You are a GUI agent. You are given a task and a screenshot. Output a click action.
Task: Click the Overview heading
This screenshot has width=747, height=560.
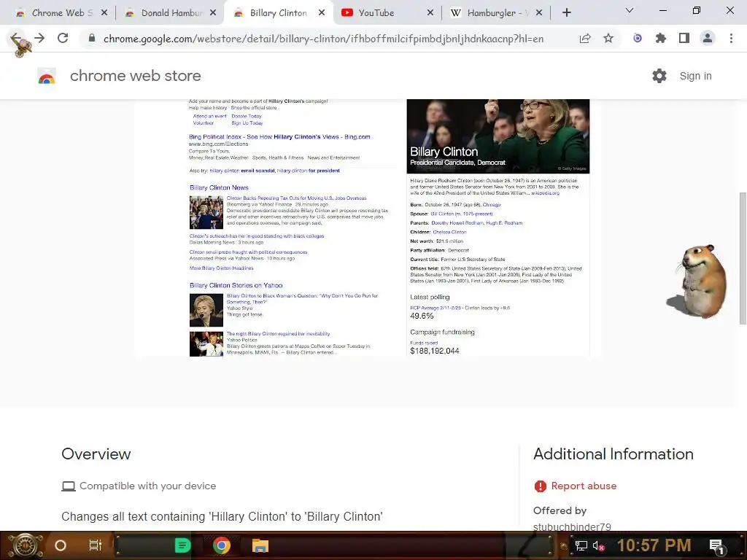pyautogui.click(x=96, y=454)
